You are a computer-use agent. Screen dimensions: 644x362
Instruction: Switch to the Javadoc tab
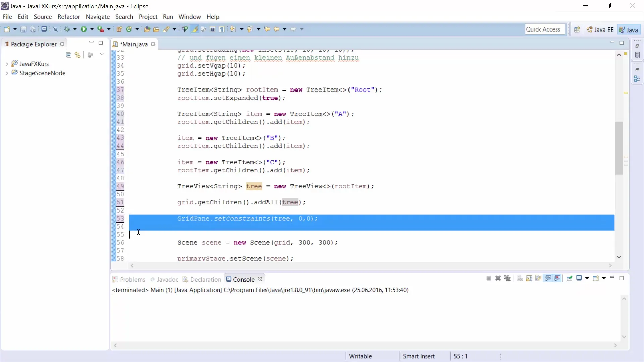point(164,279)
